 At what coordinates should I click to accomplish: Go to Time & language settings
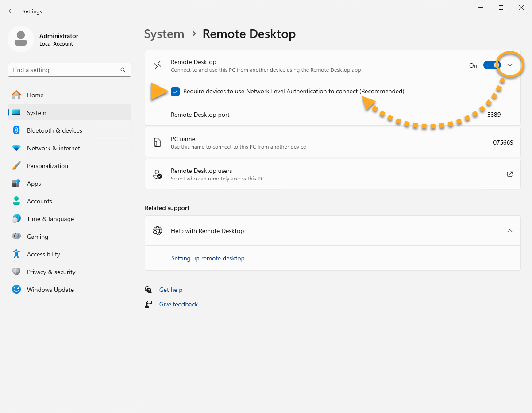(x=50, y=219)
